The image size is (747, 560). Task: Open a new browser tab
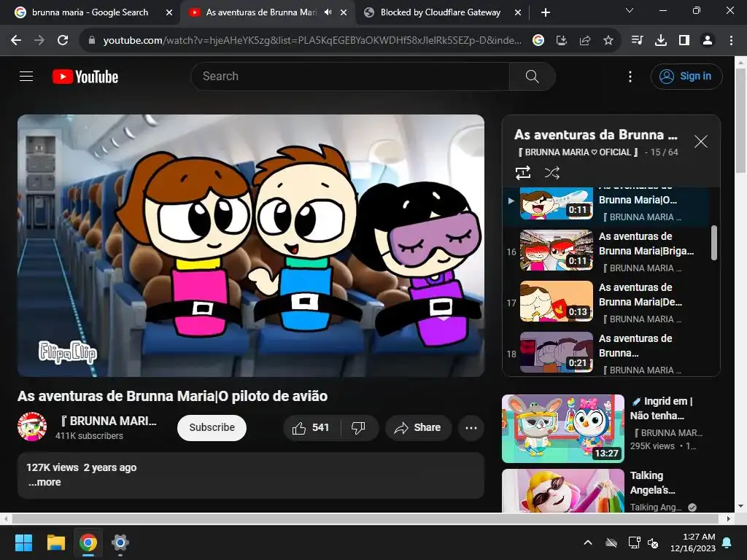tap(546, 12)
